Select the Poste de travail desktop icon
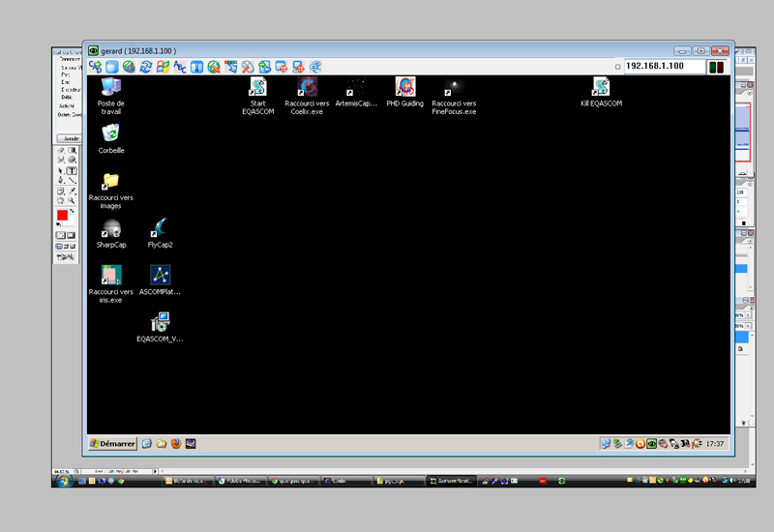 (111, 96)
